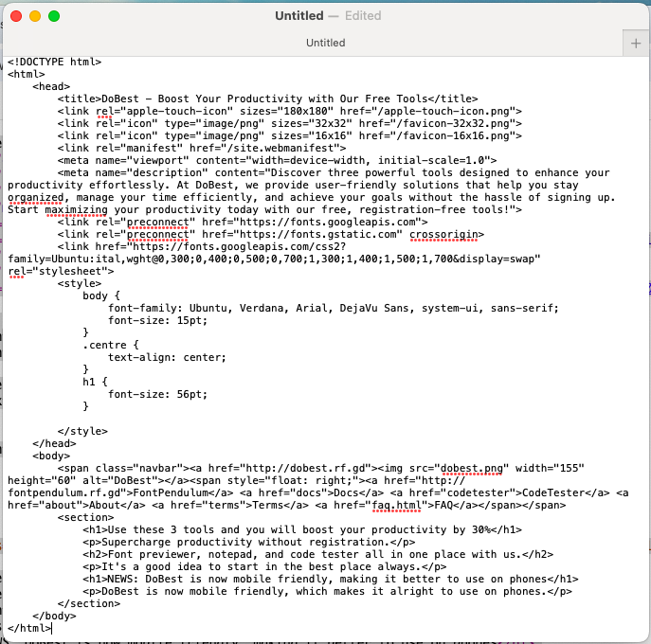Place cursor on the DOCTYPE html line
The height and width of the screenshot is (644, 651).
pyautogui.click(x=55, y=62)
